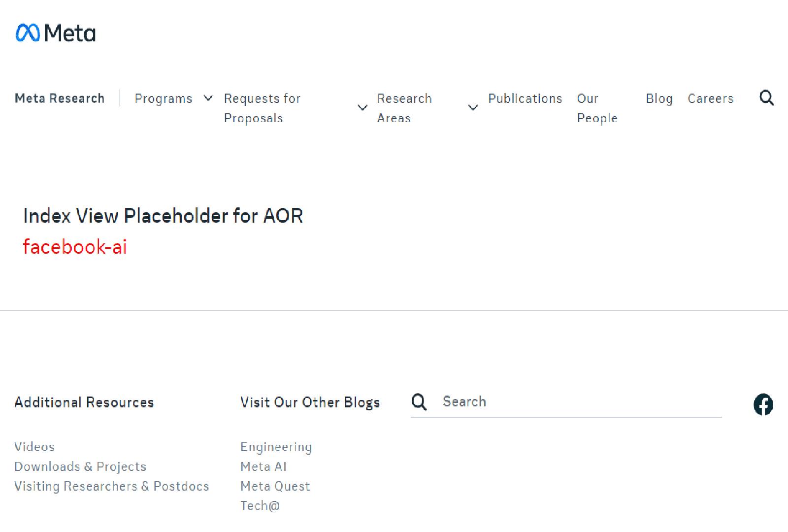Expand Requests for Proposals chevron

tap(362, 108)
